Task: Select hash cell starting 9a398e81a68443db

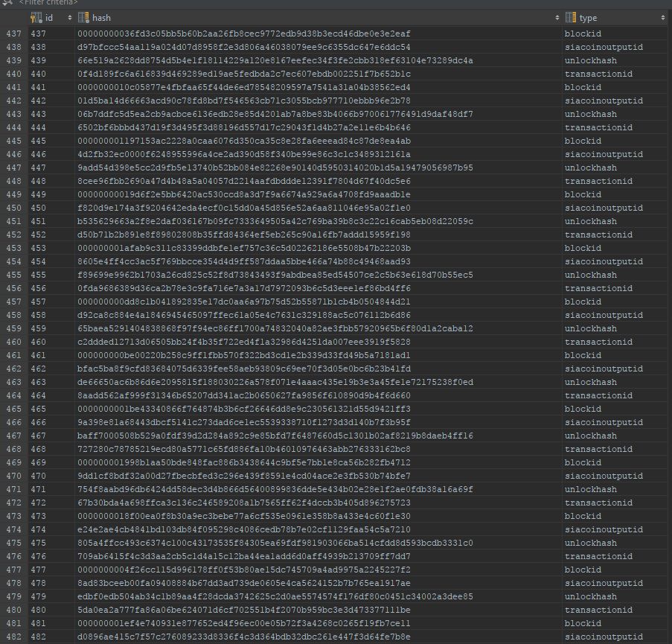Action: pyautogui.click(x=319, y=422)
